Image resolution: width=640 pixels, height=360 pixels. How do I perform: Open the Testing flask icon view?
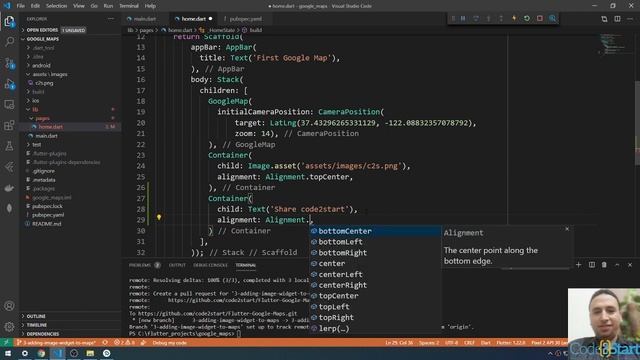tap(9, 146)
